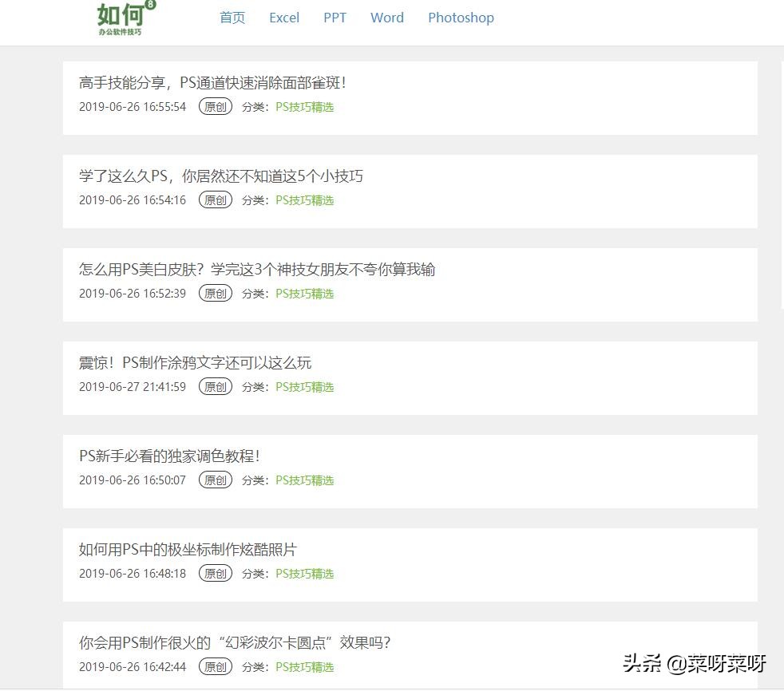The width and height of the screenshot is (784, 691).
Task: Open the 5个PS小技巧 article
Action: click(220, 176)
